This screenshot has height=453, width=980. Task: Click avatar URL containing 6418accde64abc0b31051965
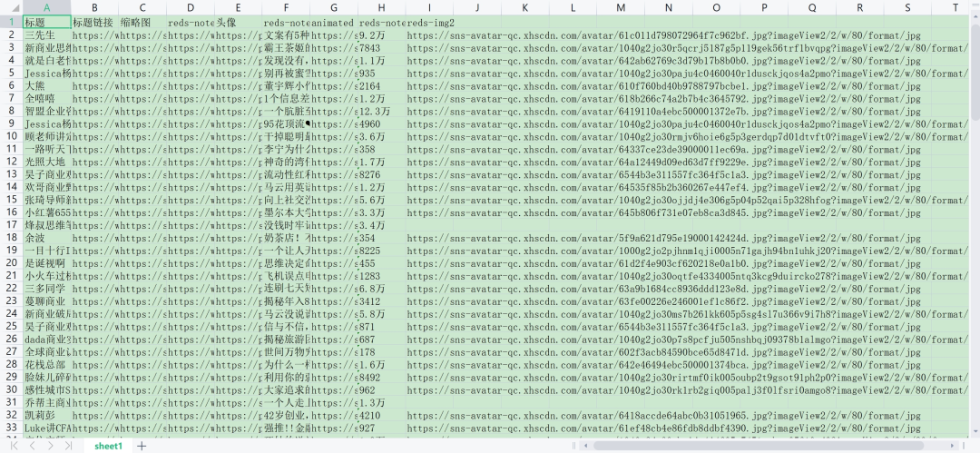(x=663, y=415)
